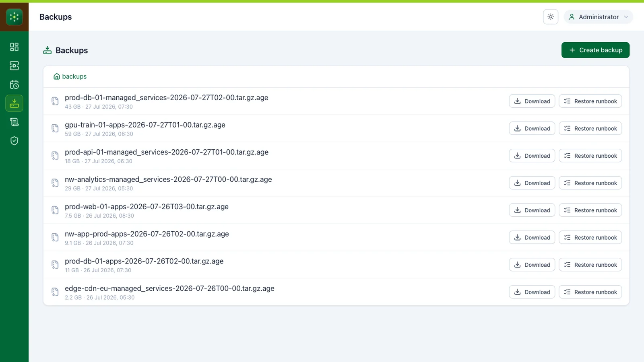Click file icon of nw-app-prod-apps row
The height and width of the screenshot is (362, 644).
pyautogui.click(x=55, y=238)
